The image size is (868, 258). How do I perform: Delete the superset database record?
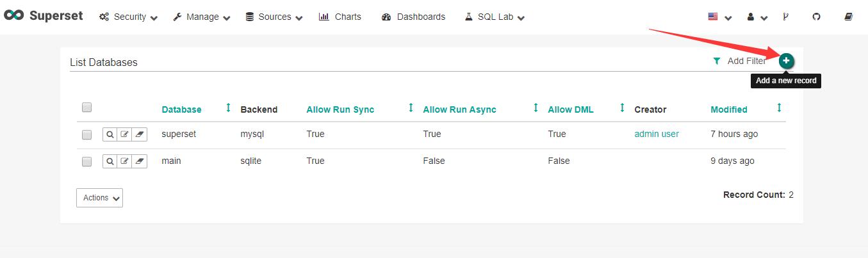point(140,134)
